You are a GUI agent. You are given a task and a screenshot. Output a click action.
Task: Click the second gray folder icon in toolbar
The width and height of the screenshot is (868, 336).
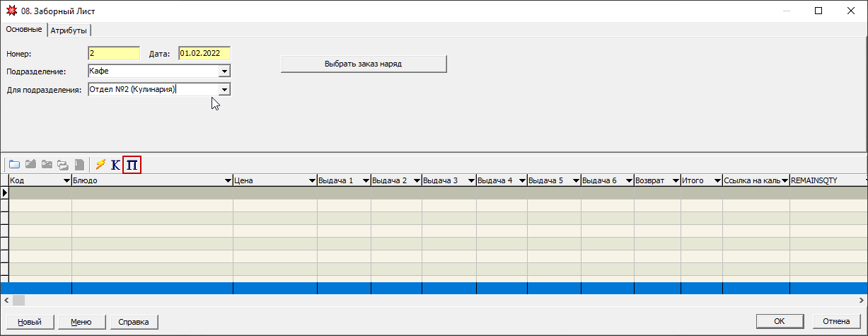click(x=47, y=165)
